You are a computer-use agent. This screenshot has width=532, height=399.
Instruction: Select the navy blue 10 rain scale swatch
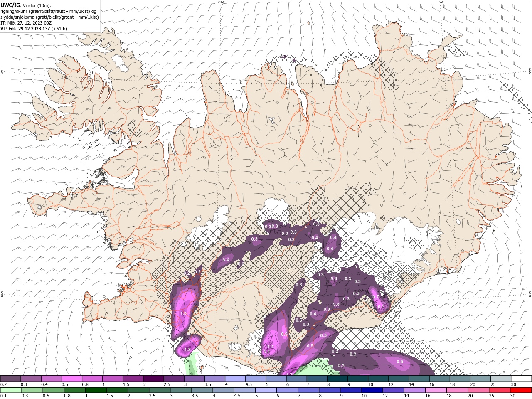[x=372, y=390]
